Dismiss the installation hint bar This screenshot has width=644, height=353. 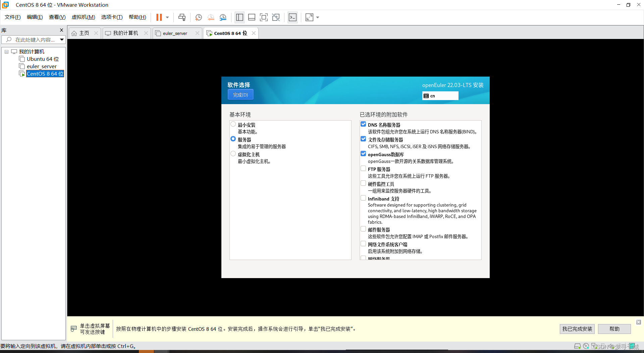[639, 322]
